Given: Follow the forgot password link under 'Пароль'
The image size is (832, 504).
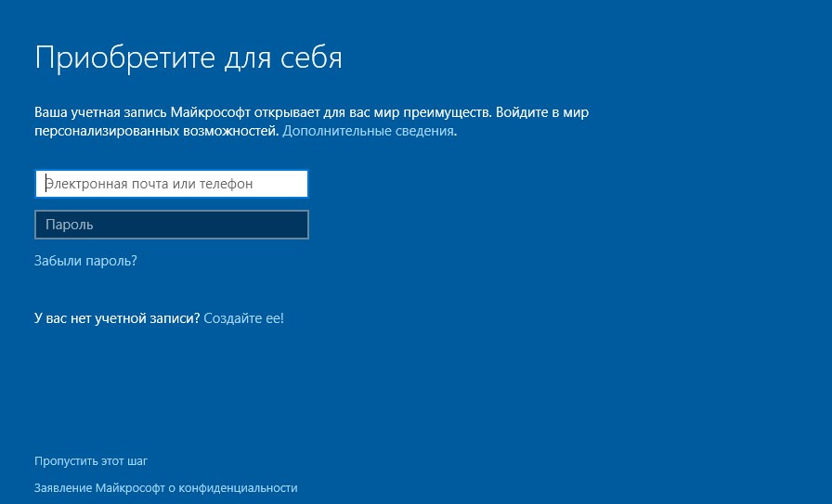Looking at the screenshot, I should point(85,261).
